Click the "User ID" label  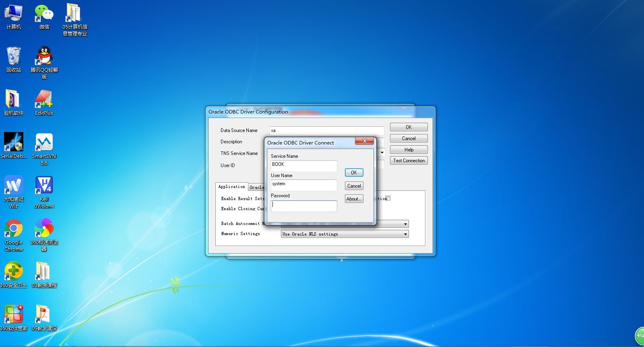[x=228, y=165]
